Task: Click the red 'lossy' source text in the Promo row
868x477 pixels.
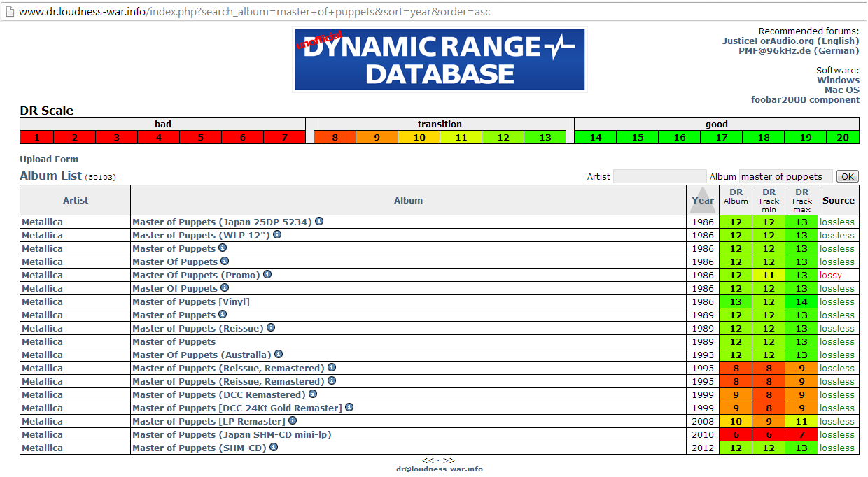Action: click(x=831, y=275)
